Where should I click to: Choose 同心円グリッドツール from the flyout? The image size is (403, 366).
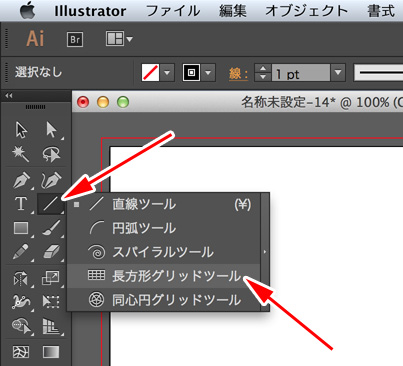[164, 300]
